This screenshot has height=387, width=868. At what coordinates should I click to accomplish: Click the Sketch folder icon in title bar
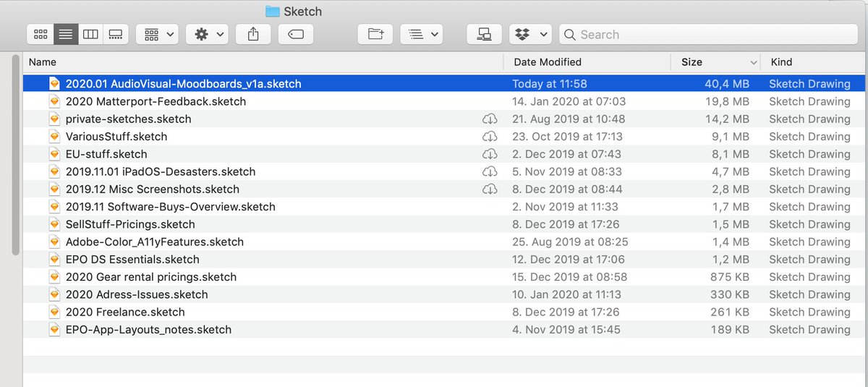273,11
